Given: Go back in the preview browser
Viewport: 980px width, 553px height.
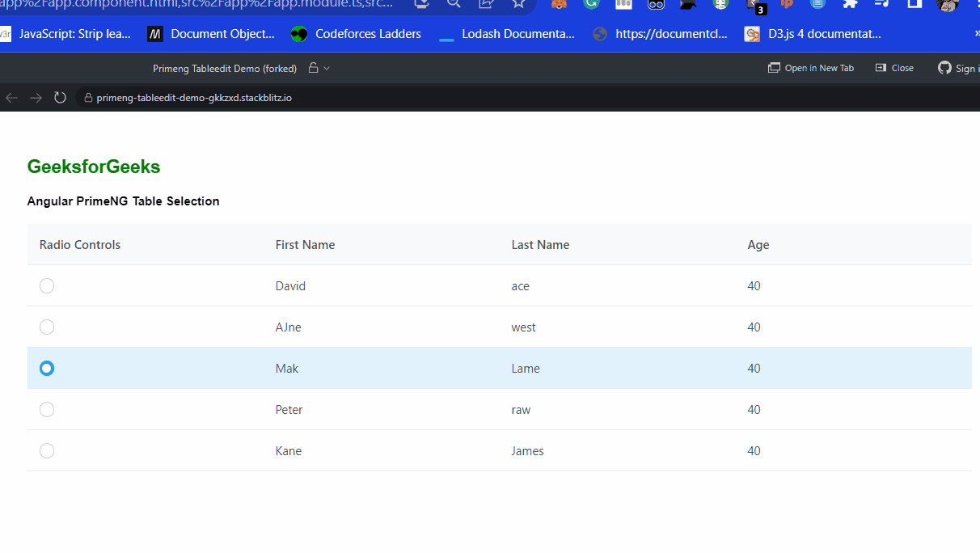Looking at the screenshot, I should tap(11, 98).
